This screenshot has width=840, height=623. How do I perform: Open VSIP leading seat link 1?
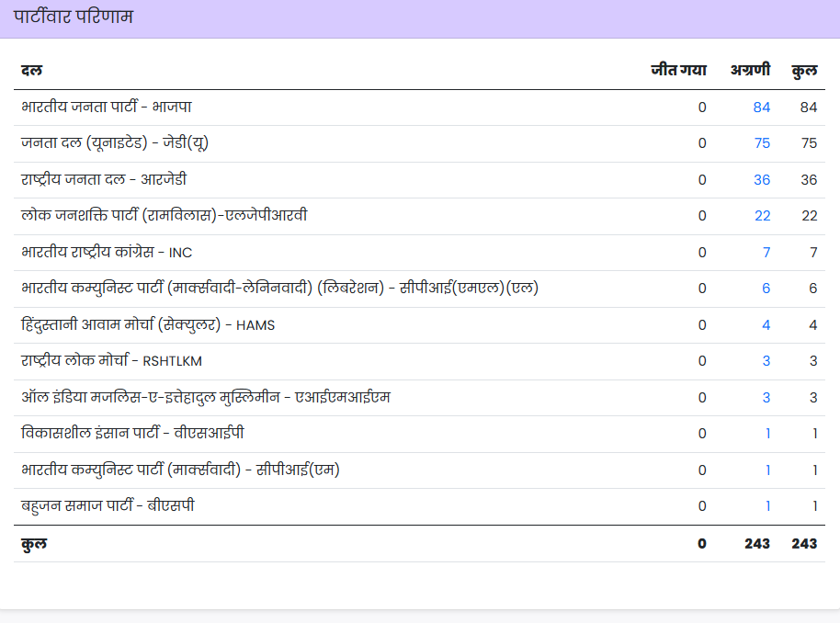767,434
